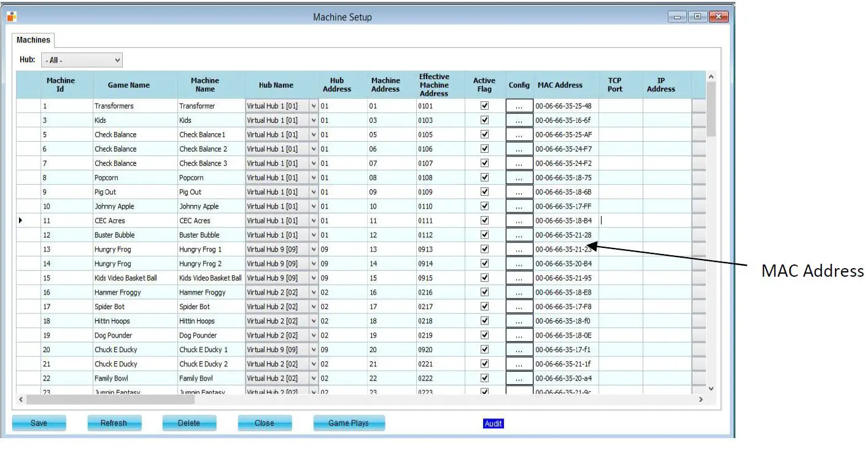868x451 pixels.
Task: Open Config ellipsis for Transformers row
Action: [x=519, y=106]
